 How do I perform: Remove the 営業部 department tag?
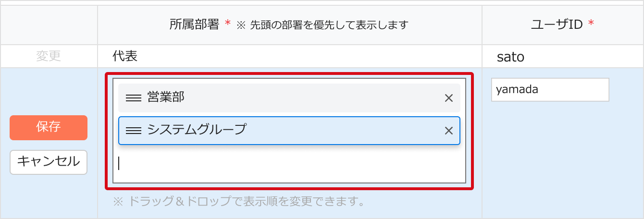pyautogui.click(x=449, y=98)
